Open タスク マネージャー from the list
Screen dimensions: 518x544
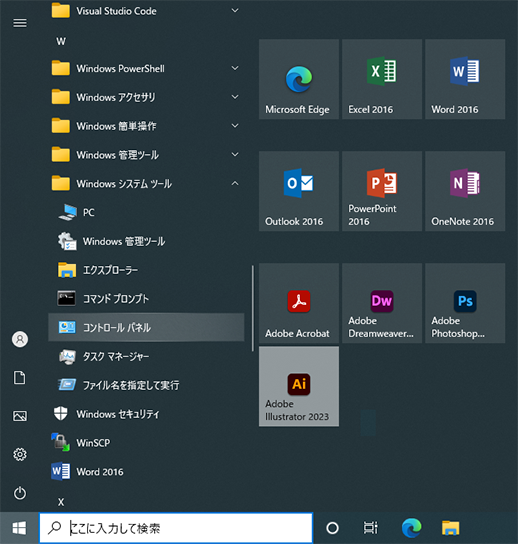click(146, 356)
